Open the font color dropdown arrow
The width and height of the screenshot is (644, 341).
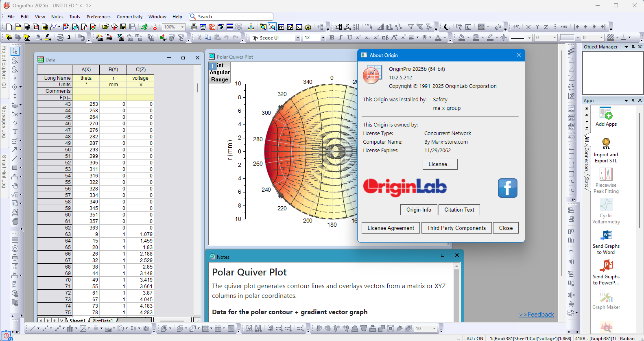click(444, 38)
